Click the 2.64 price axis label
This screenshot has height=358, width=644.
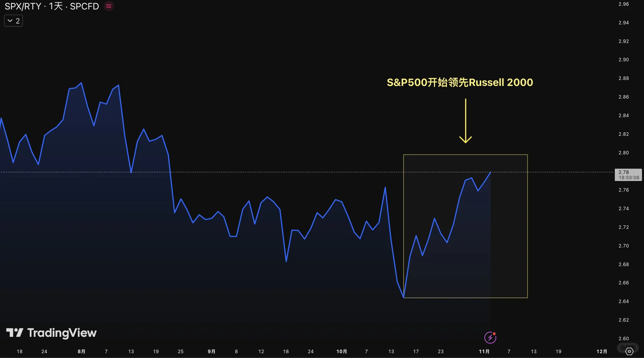pos(624,302)
